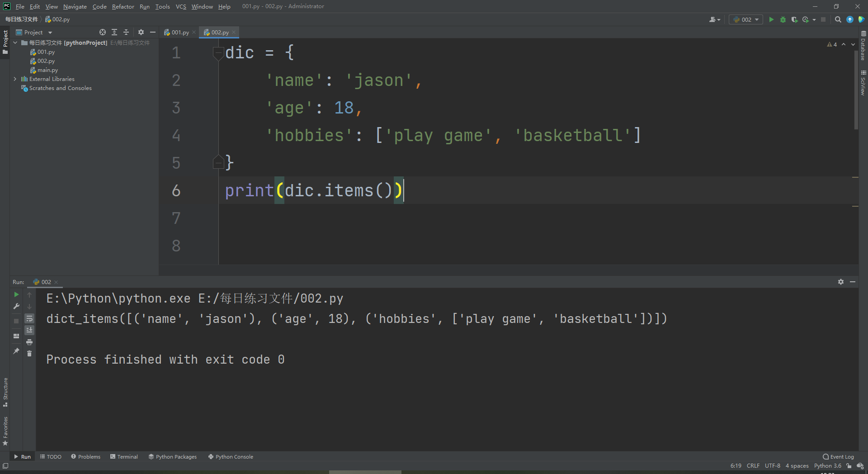
Task: Click the wrench Edit Run Configuration icon
Action: [x=16, y=306]
